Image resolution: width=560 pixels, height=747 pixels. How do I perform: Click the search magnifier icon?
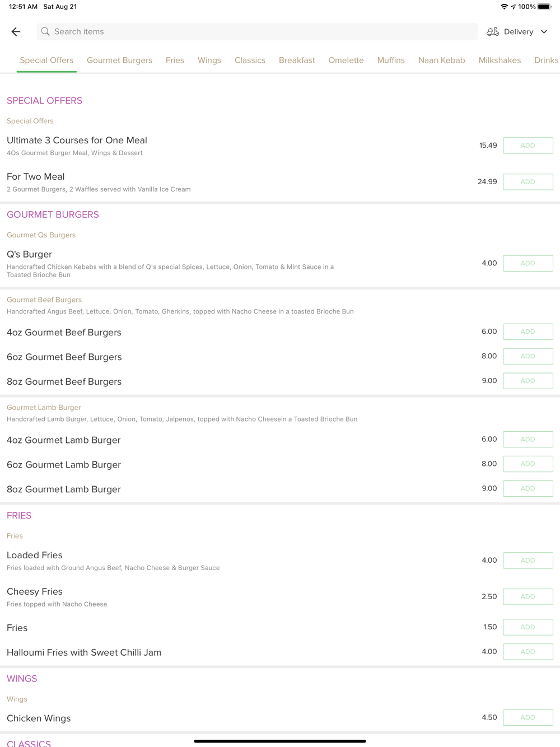(45, 32)
